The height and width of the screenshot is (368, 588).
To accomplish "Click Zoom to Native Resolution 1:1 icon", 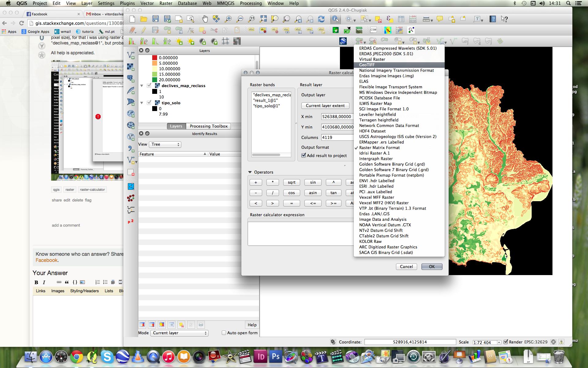I will click(251, 19).
